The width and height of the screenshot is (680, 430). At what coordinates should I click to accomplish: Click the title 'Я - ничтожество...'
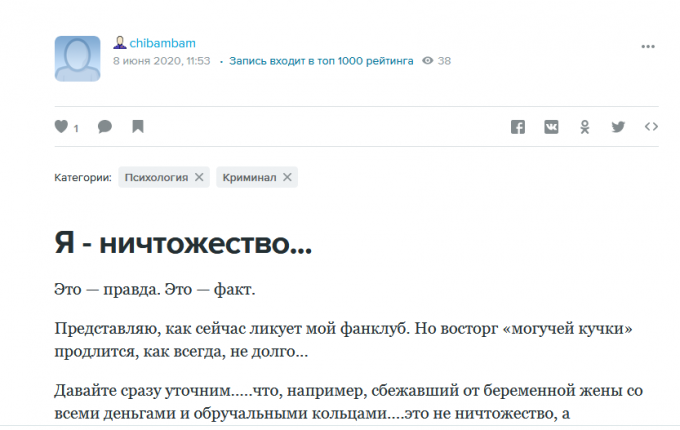click(182, 244)
